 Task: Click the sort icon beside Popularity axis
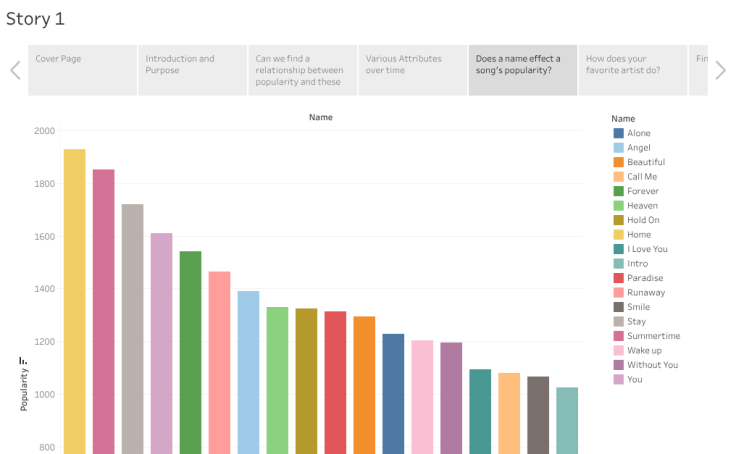pos(24,362)
